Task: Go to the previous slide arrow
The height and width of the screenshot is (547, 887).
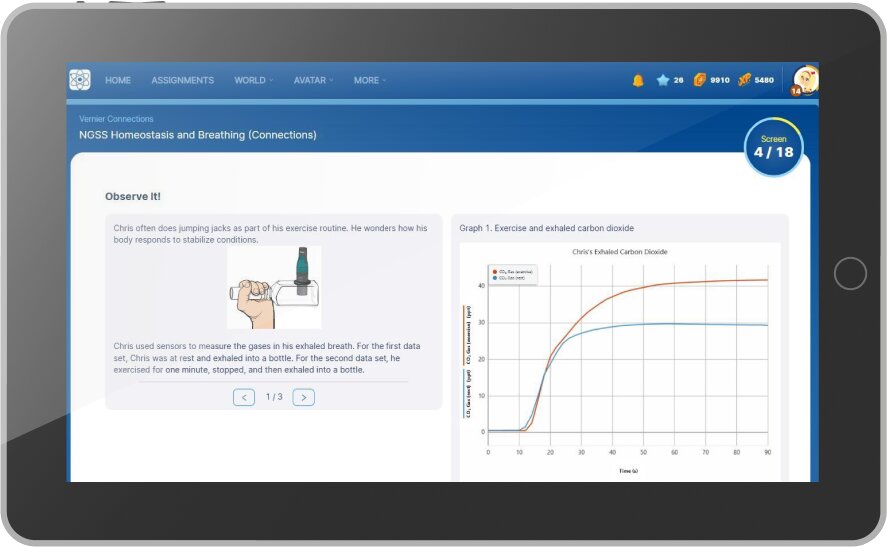Action: point(244,397)
